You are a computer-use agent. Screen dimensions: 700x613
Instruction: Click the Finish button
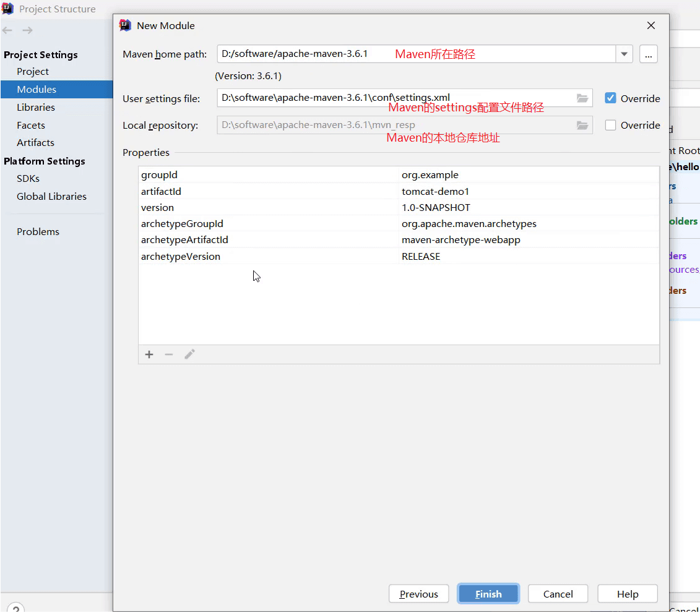pyautogui.click(x=488, y=594)
